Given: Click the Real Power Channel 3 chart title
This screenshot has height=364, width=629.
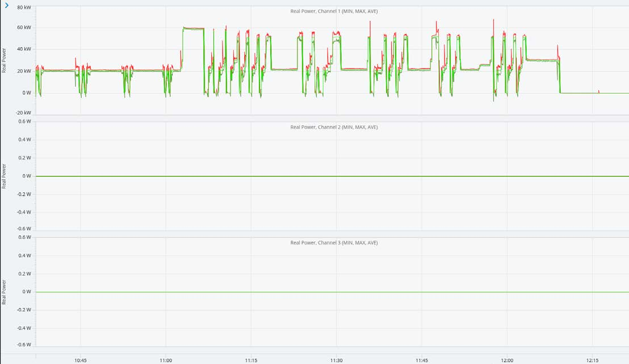Looking at the screenshot, I should (x=336, y=243).
